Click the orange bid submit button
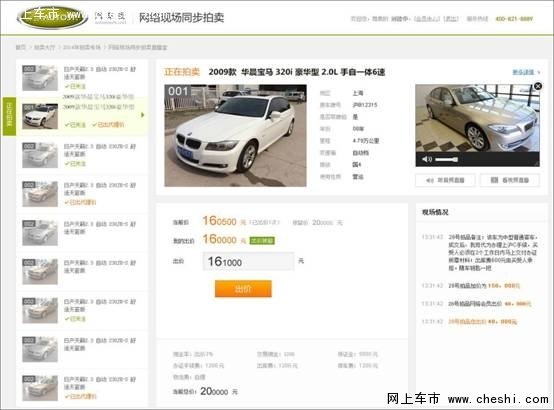This screenshot has width=554, height=410. point(243,289)
